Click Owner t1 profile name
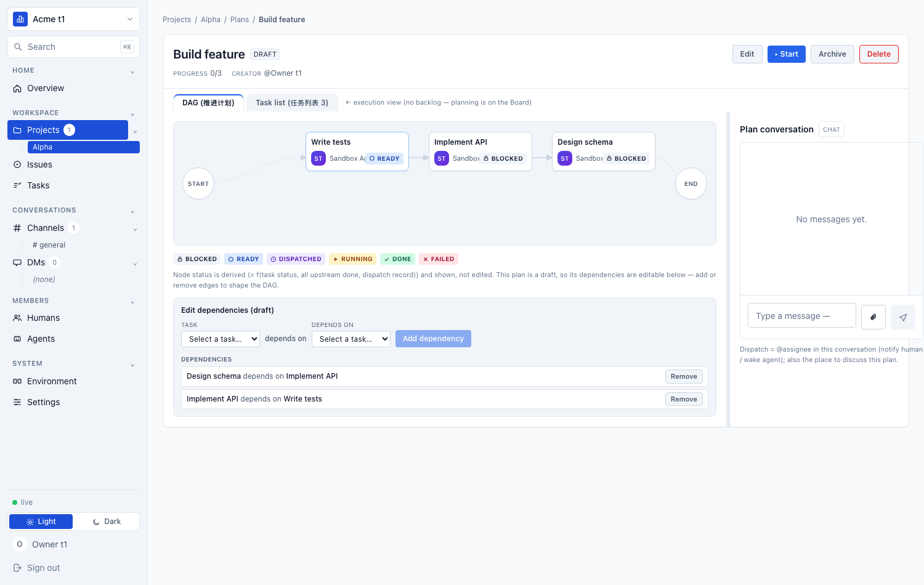924x585 pixels. point(50,544)
